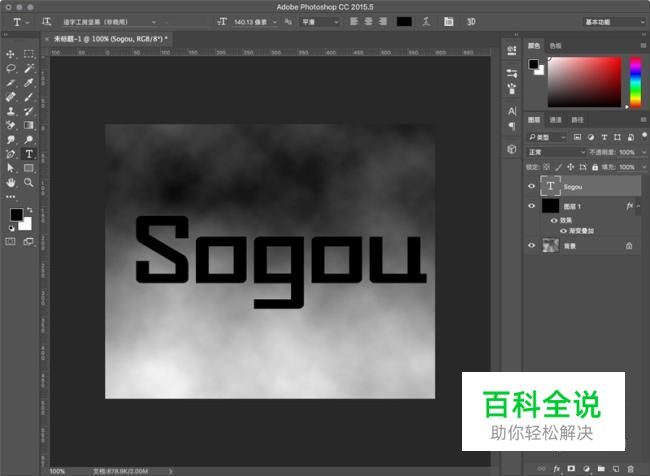The height and width of the screenshot is (476, 650).
Task: Open the 3D cube panel icon
Action: (x=512, y=149)
